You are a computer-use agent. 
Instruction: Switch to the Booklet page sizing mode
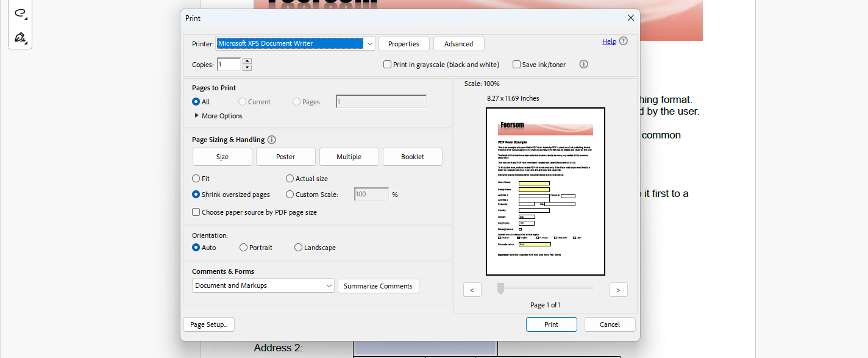pyautogui.click(x=412, y=156)
